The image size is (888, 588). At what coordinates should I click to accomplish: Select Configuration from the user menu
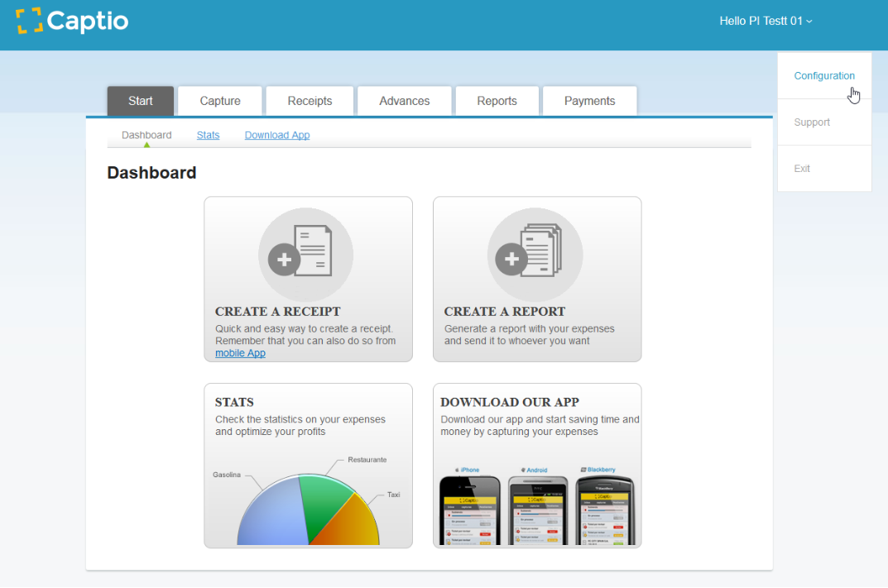(824, 76)
